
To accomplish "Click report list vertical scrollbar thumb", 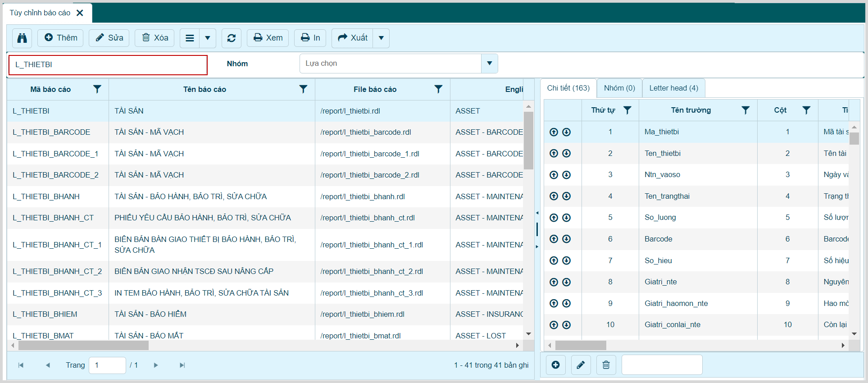I will pos(529,140).
